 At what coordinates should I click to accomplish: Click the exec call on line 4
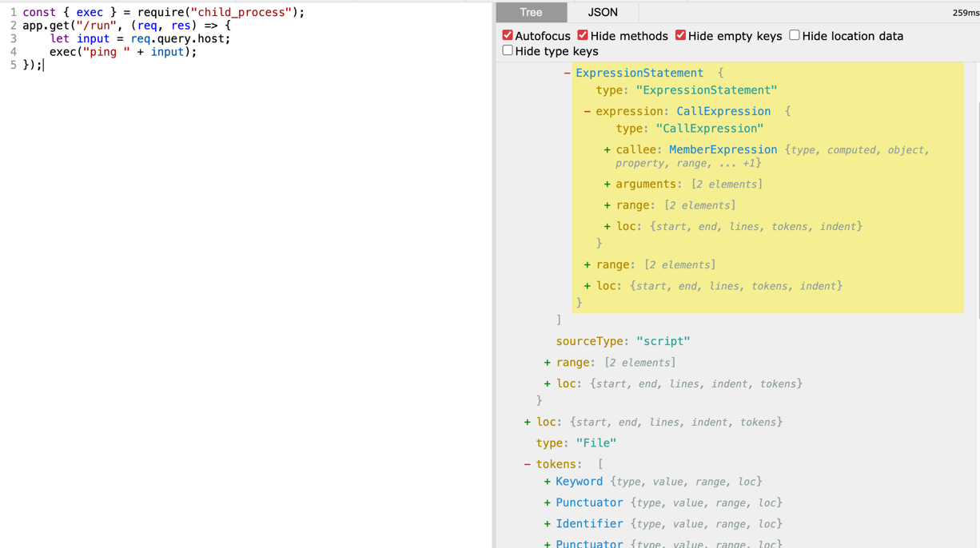tap(62, 52)
